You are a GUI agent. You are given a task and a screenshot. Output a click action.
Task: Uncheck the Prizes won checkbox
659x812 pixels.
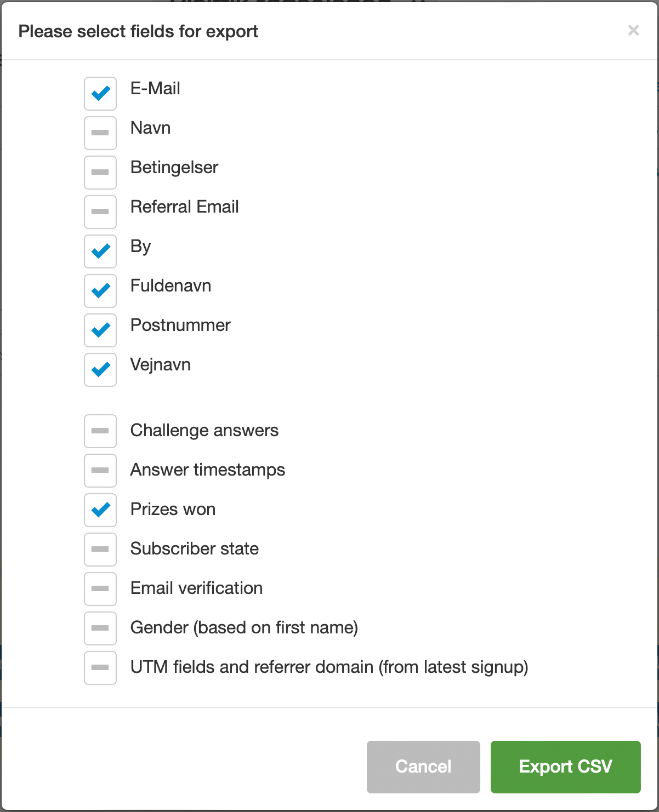click(100, 510)
